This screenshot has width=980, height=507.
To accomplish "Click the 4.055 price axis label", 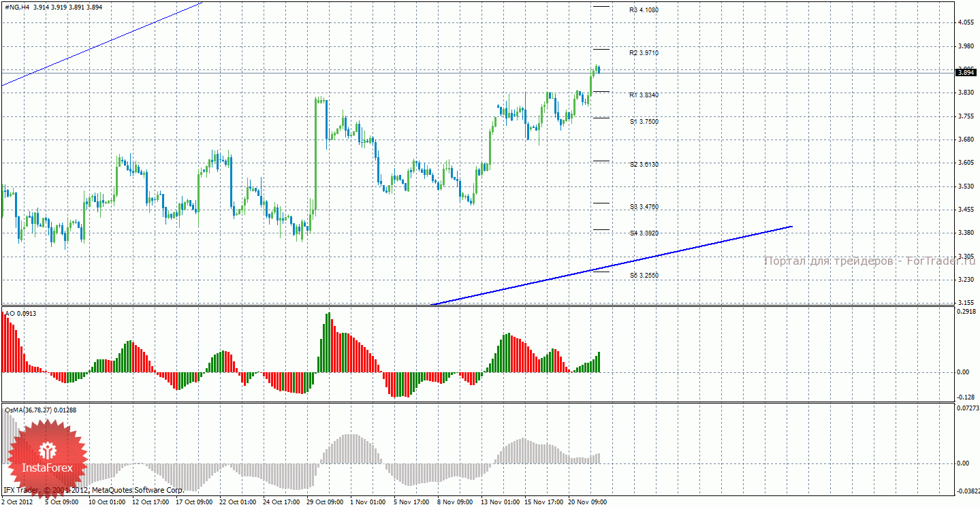I will point(966,22).
